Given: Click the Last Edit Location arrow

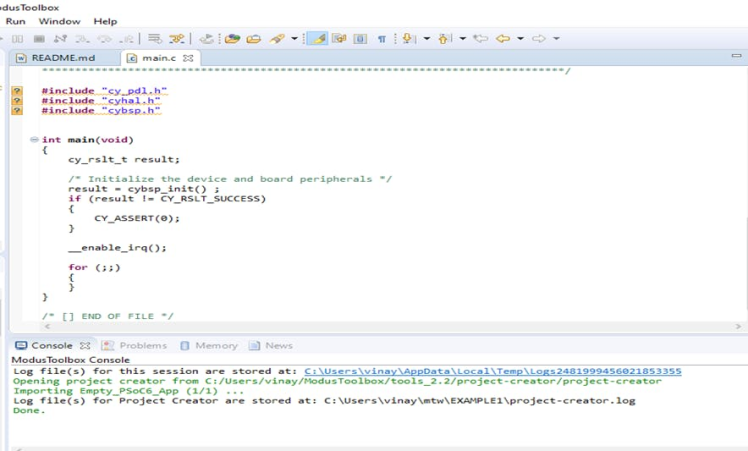Looking at the screenshot, I should (x=480, y=39).
